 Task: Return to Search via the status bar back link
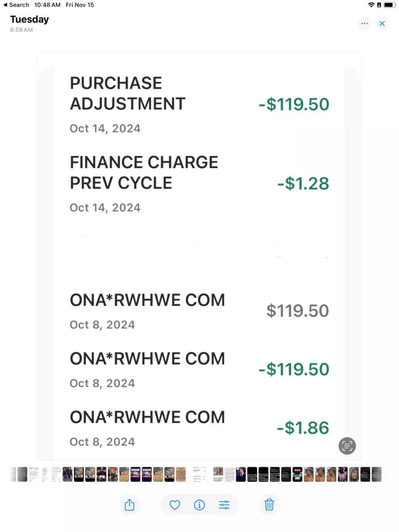[16, 5]
